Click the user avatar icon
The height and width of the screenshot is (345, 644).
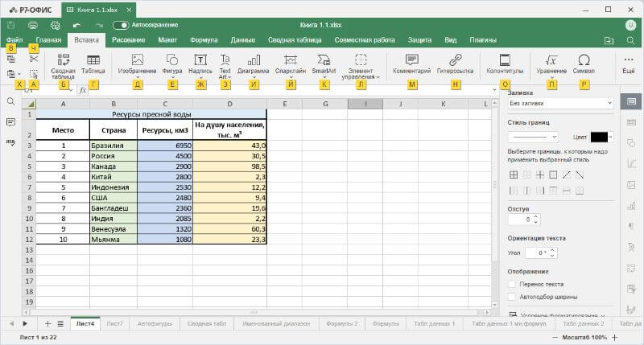point(630,26)
